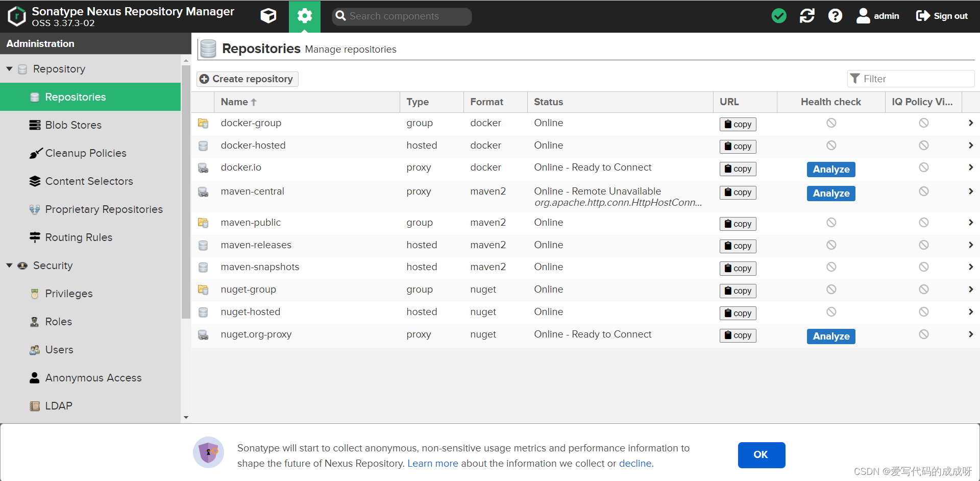
Task: Click the docker-hosted database icon
Action: [x=203, y=146]
